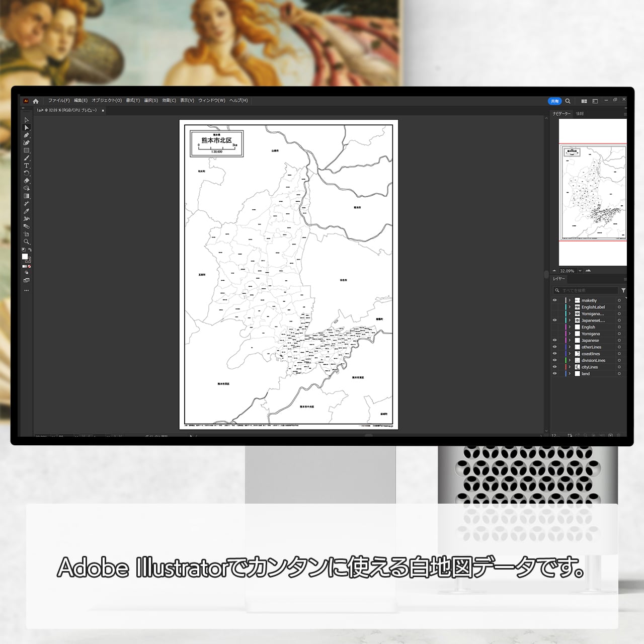Click the white fill color swatch
This screenshot has width=644, height=644.
pyautogui.click(x=25, y=257)
